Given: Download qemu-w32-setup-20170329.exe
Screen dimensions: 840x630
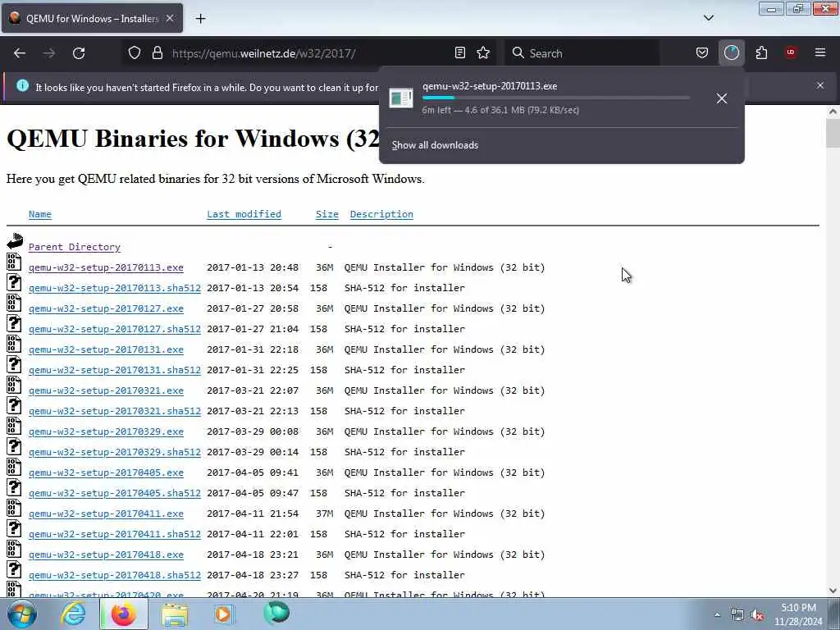Looking at the screenshot, I should pyautogui.click(x=106, y=431).
